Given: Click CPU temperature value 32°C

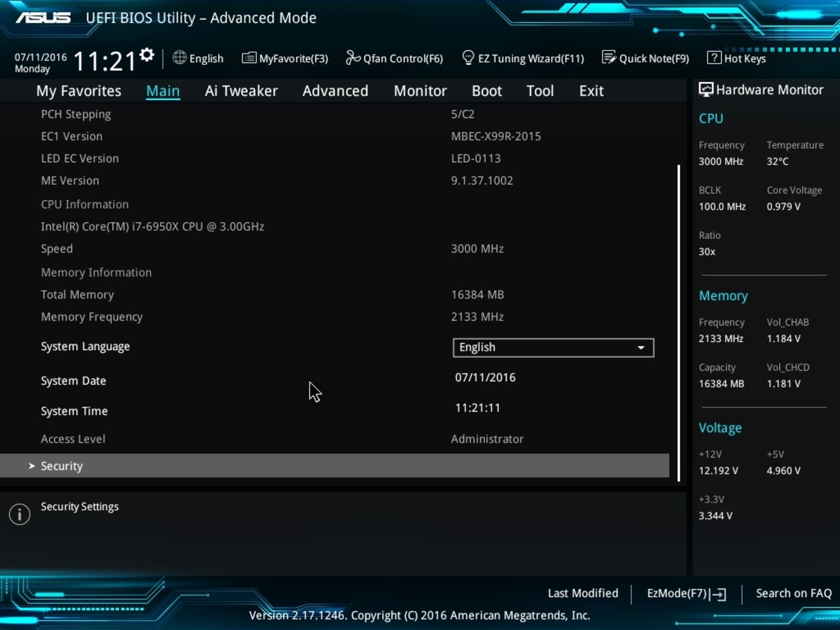Looking at the screenshot, I should [778, 161].
